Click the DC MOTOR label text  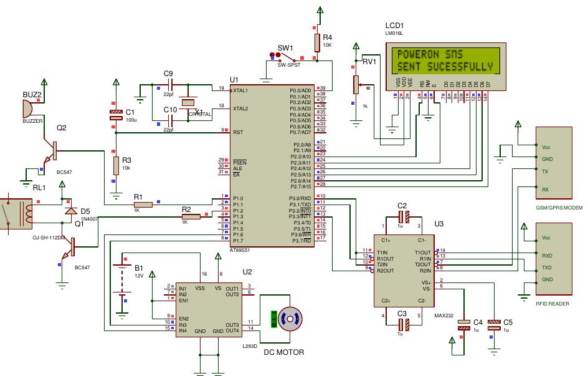click(x=284, y=352)
